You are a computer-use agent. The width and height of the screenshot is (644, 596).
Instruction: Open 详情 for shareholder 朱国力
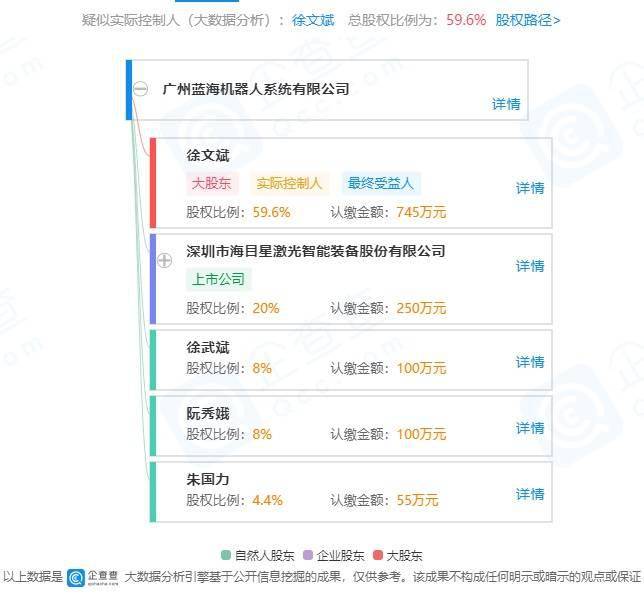click(x=530, y=494)
